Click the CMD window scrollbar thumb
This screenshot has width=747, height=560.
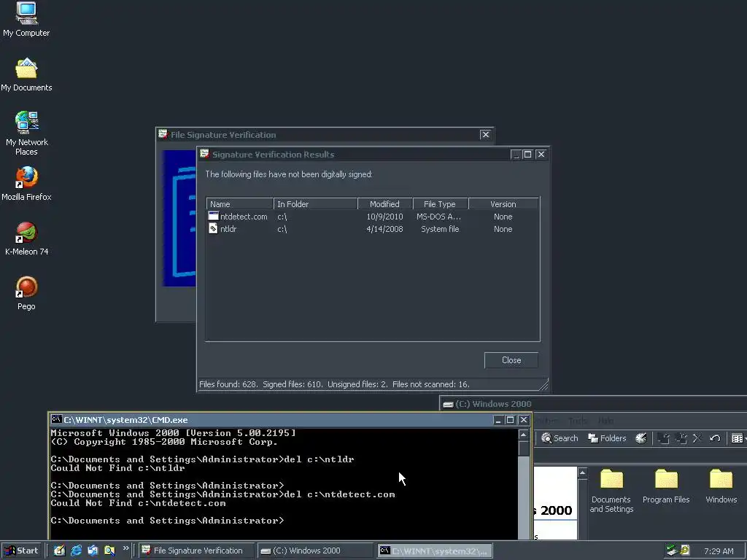click(523, 448)
